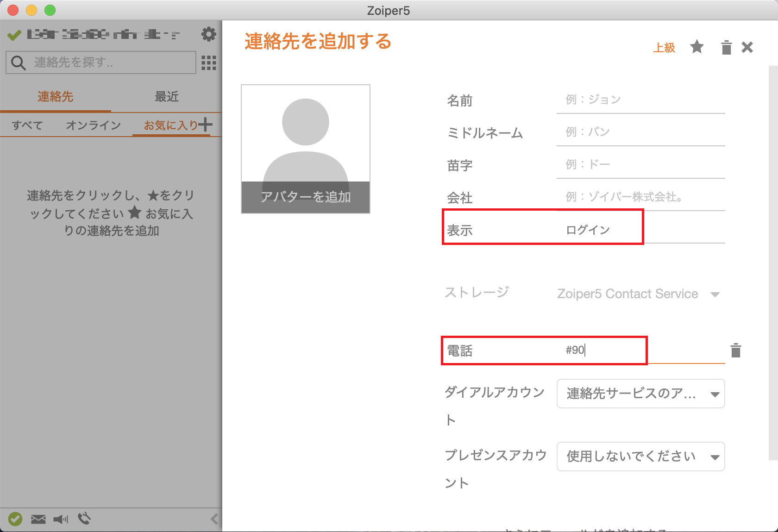The height and width of the screenshot is (532, 778).
Task: Remove phone number with trash icon
Action: click(x=736, y=350)
